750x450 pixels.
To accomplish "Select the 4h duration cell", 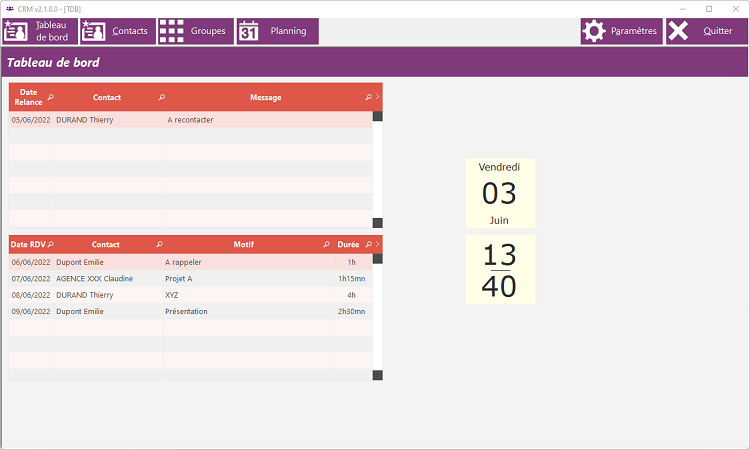I will tap(352, 295).
